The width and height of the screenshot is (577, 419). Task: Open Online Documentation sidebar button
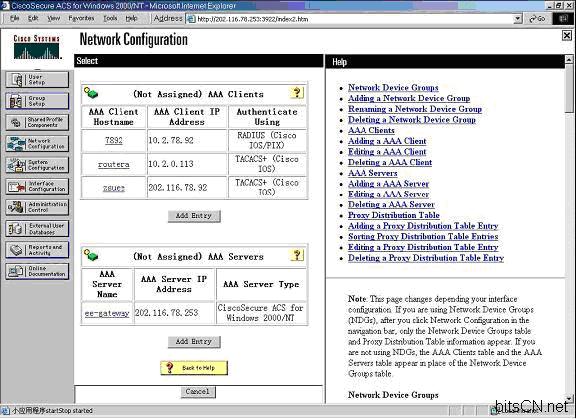coord(37,271)
